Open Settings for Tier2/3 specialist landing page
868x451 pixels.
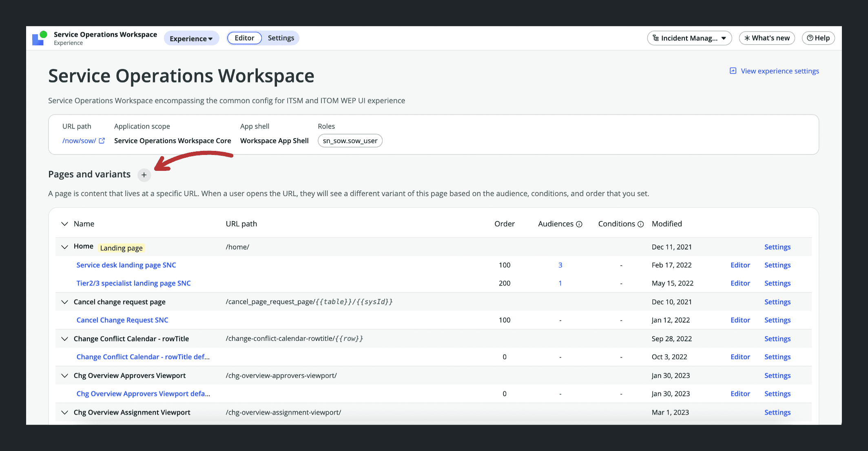777,283
